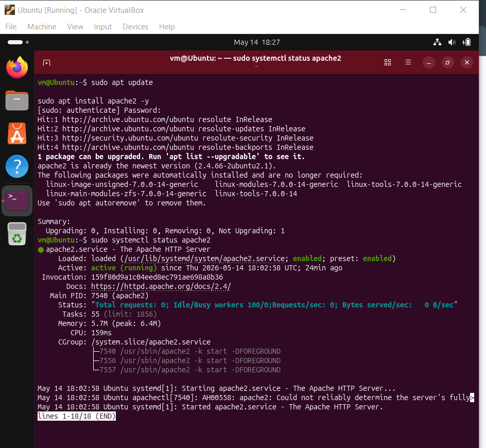
Task: Click the 'Memory: 5.7M (peak: 6.4M)' line
Action: click(110, 324)
